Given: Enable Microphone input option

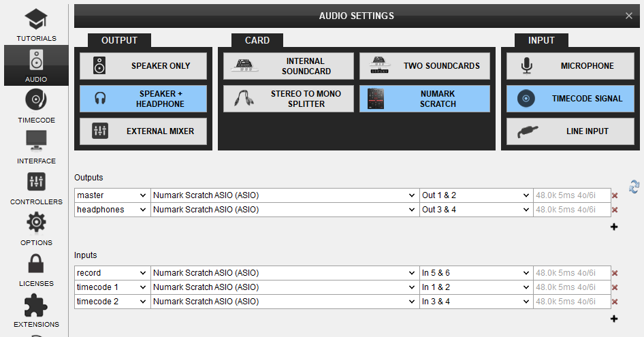Looking at the screenshot, I should (x=570, y=66).
